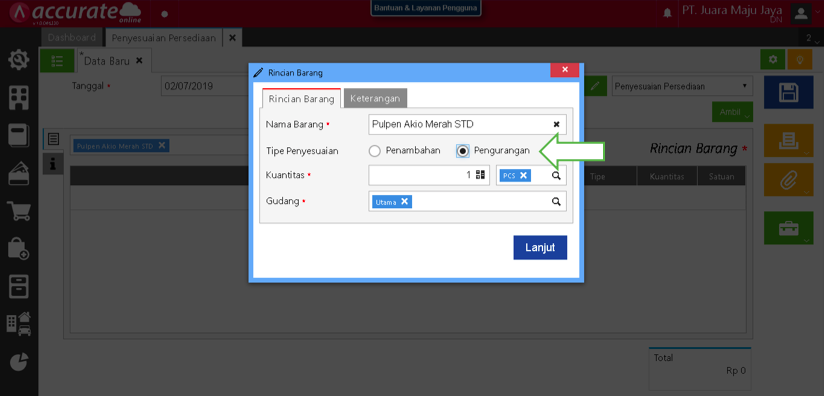Select the item details list side tab

(53, 139)
